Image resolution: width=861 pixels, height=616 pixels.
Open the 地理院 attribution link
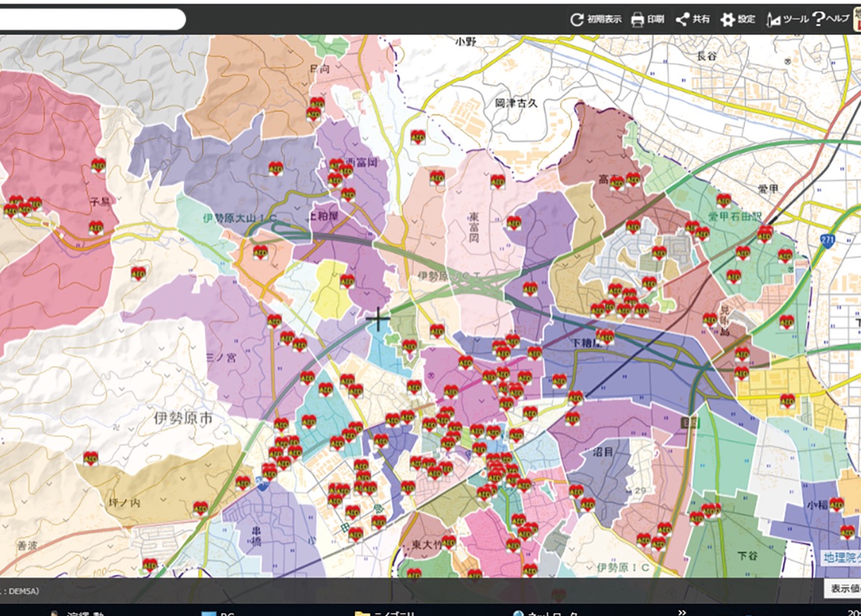pyautogui.click(x=841, y=556)
